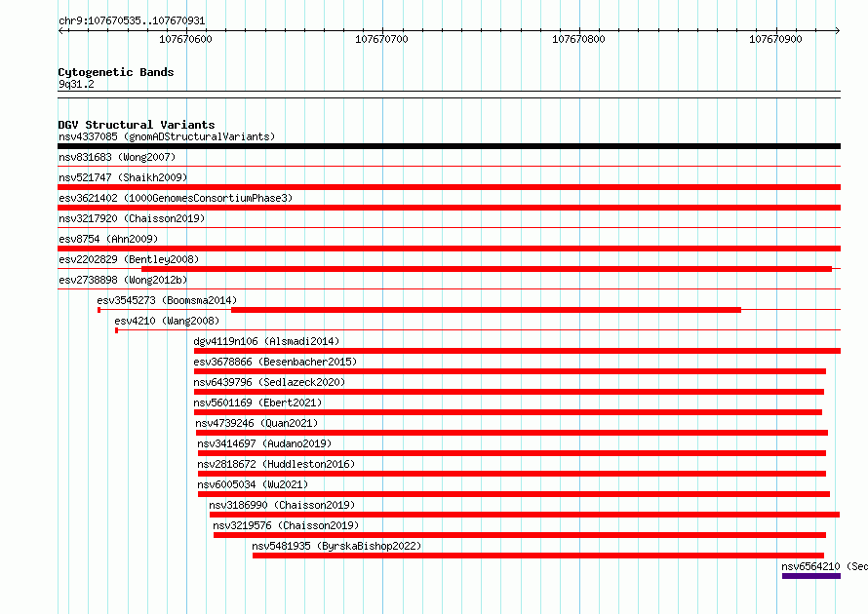Open variant nsv6005034 (Wu2021)
The image size is (868, 614).
tap(253, 484)
